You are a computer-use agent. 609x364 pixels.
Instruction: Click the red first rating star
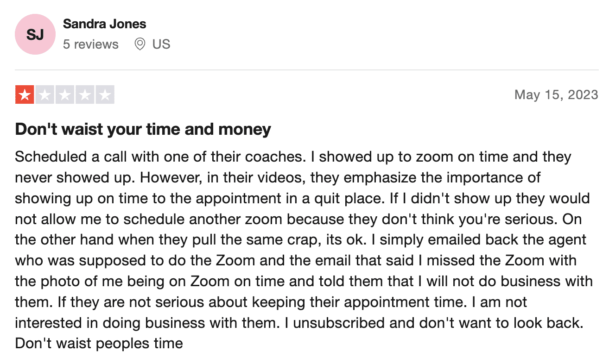click(25, 95)
